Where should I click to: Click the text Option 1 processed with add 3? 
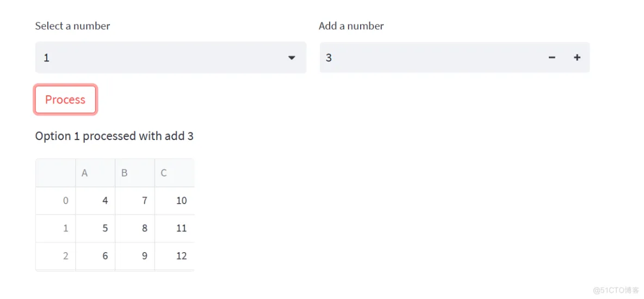pos(114,136)
